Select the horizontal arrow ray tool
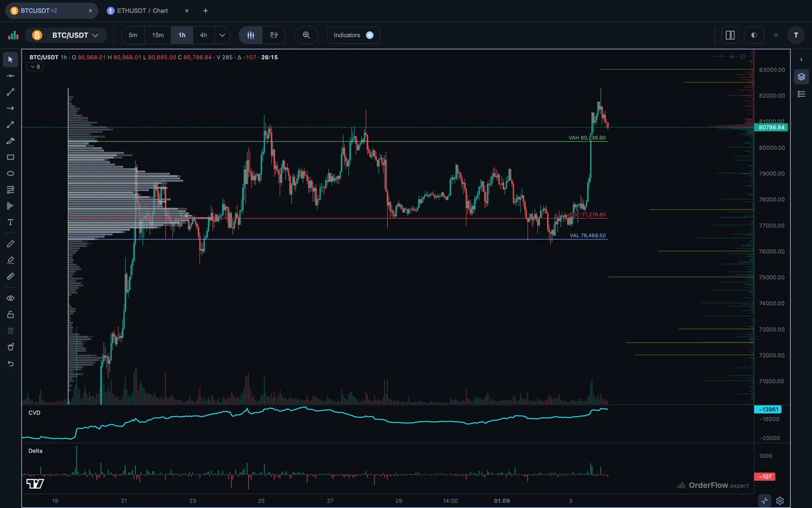 (x=11, y=108)
